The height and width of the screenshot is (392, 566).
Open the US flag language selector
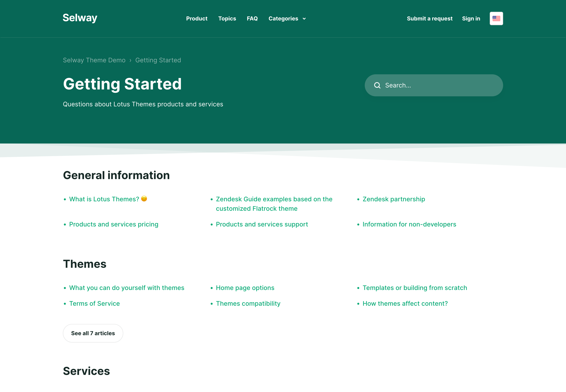pos(496,18)
